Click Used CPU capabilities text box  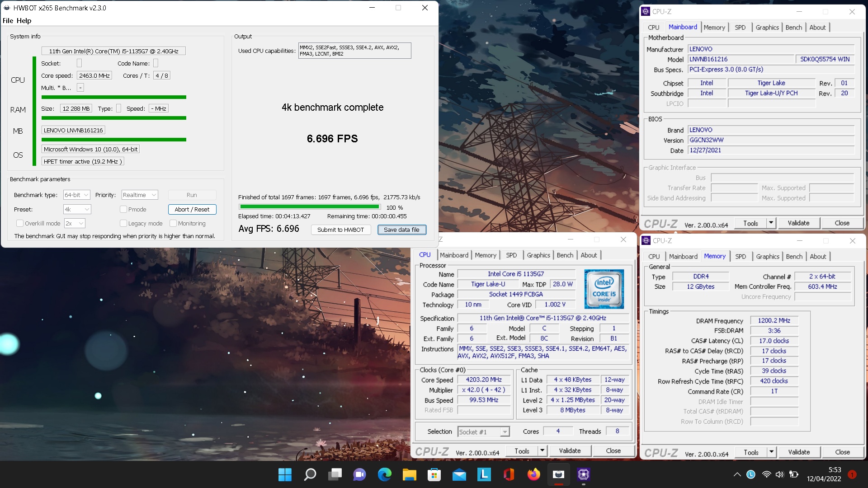(x=354, y=51)
